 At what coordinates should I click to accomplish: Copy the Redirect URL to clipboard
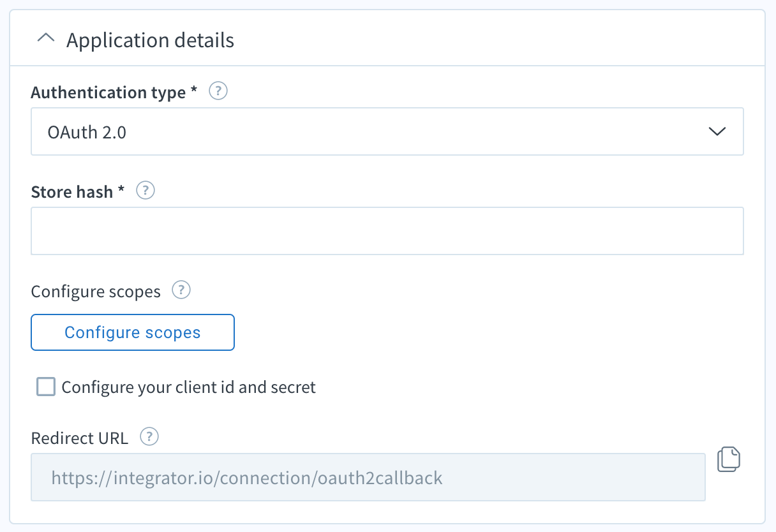coord(728,459)
